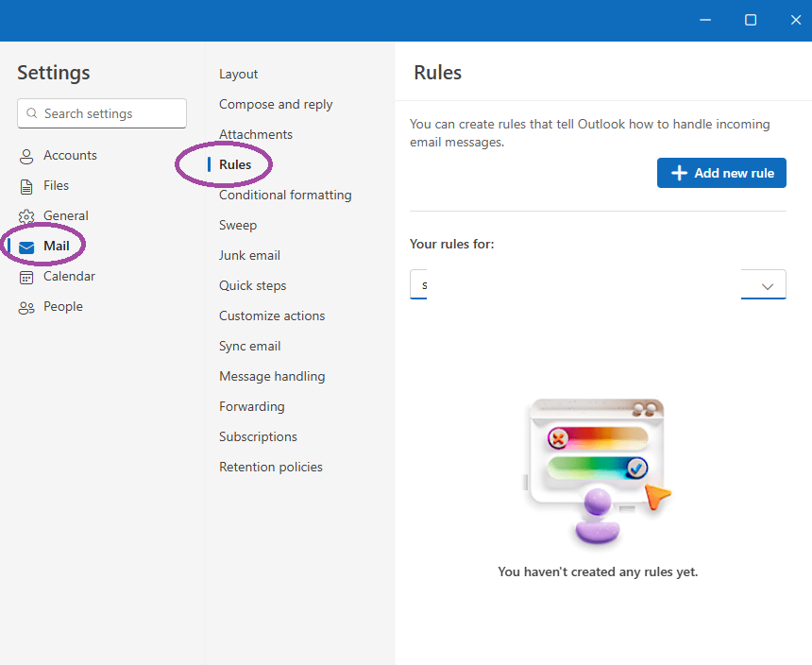Open the General settings category
This screenshot has width=812, height=665.
click(66, 215)
